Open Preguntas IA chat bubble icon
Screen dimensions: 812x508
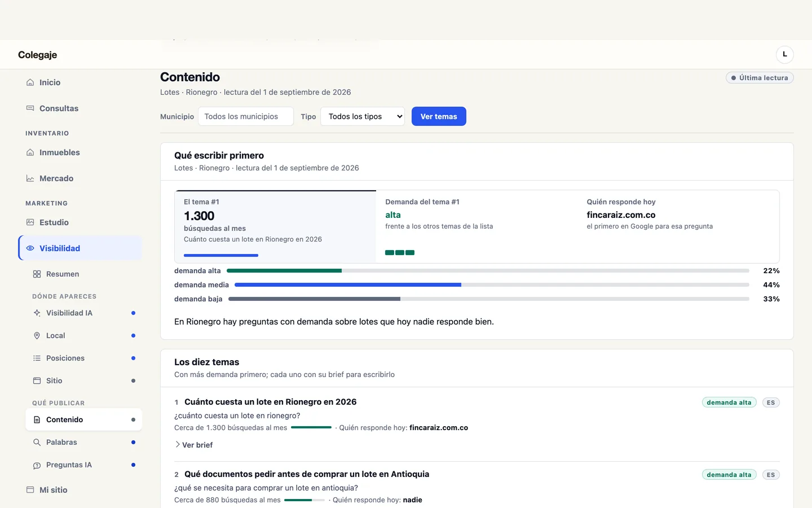[x=37, y=465]
